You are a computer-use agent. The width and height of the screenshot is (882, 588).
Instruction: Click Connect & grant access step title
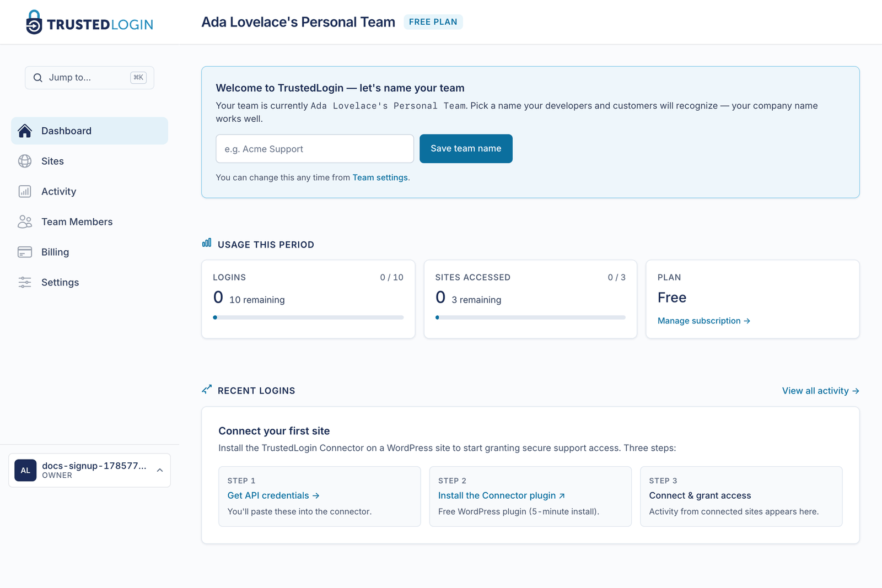[700, 495]
